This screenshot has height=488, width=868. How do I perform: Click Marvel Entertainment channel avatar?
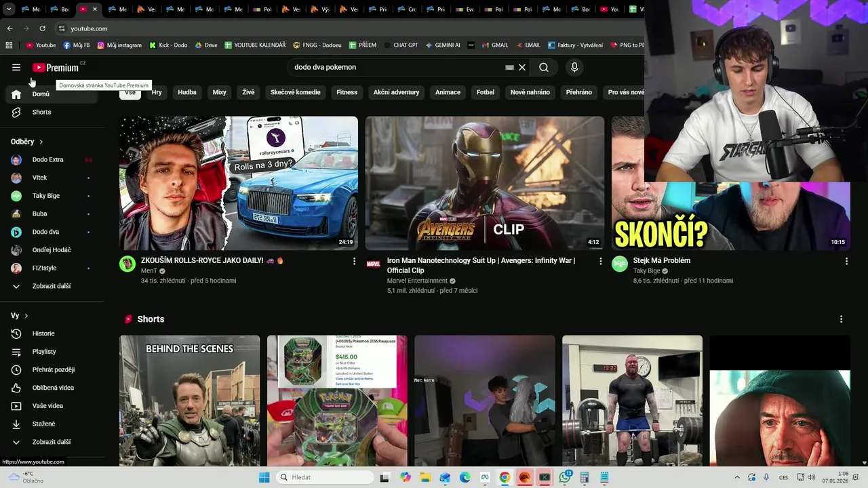(x=374, y=264)
